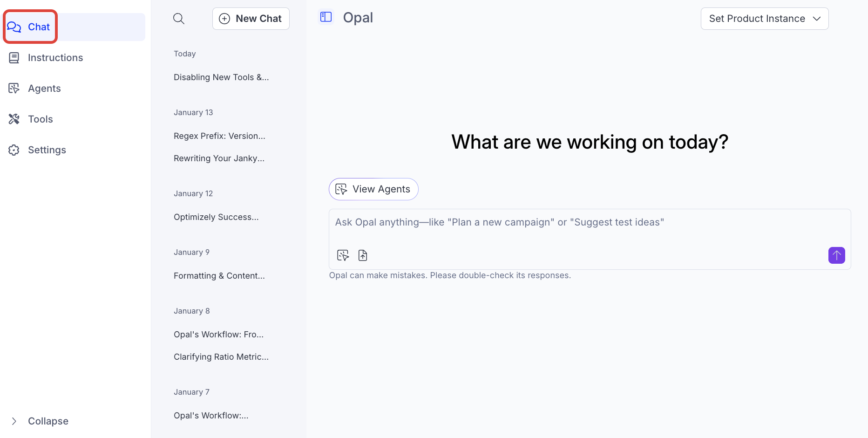Open the Agents section in the sidebar
The height and width of the screenshot is (438, 868).
(x=44, y=89)
